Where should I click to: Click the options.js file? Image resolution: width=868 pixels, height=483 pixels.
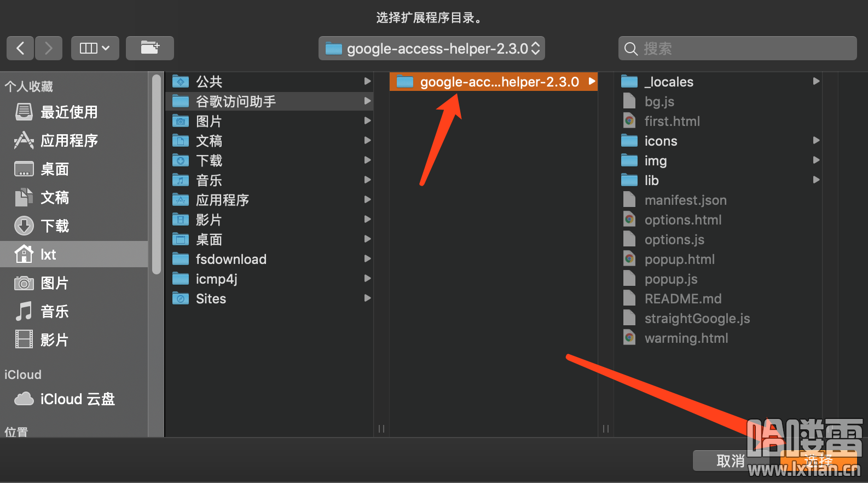pyautogui.click(x=719, y=239)
